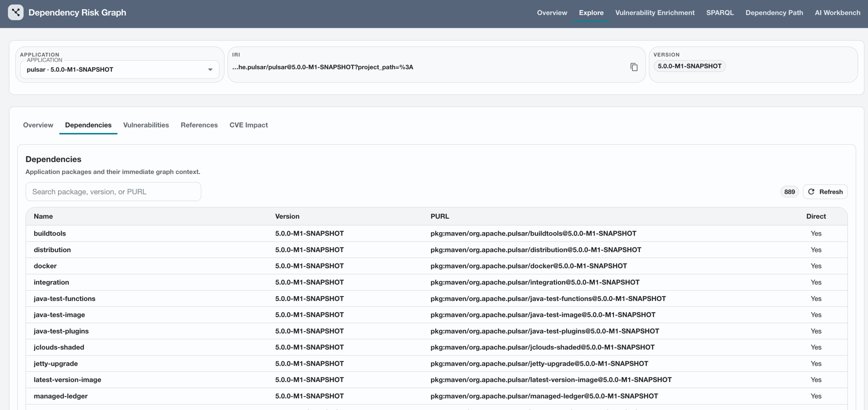Image resolution: width=868 pixels, height=410 pixels.
Task: Click the 889 count badge
Action: point(789,192)
